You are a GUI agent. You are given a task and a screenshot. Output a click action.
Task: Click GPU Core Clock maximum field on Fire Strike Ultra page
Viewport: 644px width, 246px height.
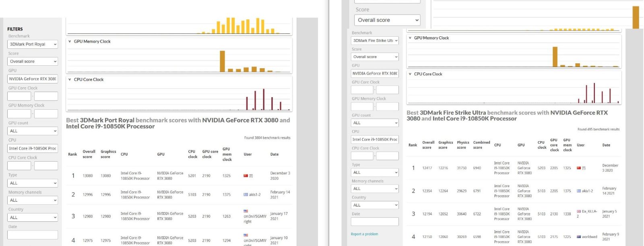pos(387,90)
